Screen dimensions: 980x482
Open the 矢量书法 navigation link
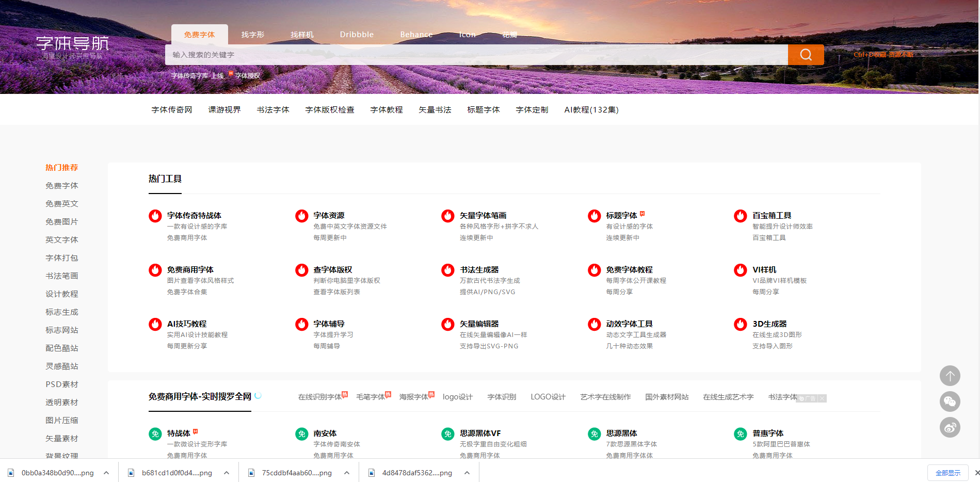tap(435, 110)
